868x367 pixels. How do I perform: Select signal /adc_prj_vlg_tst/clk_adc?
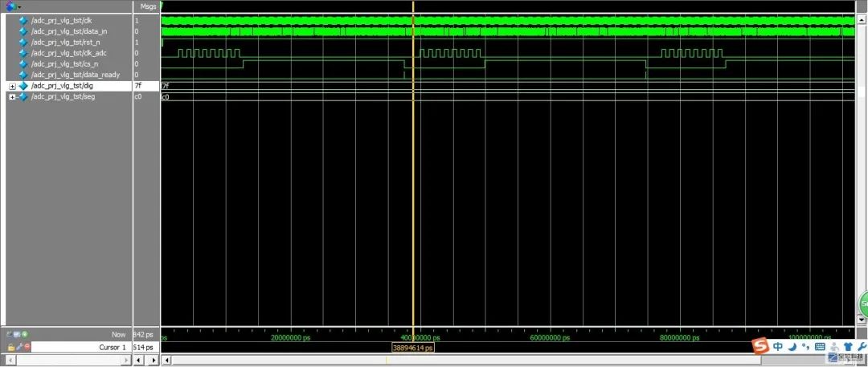click(68, 53)
